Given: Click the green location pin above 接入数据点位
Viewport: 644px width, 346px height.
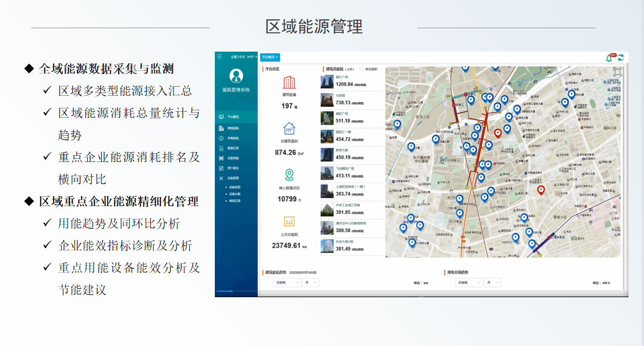Looking at the screenshot, I should (289, 175).
